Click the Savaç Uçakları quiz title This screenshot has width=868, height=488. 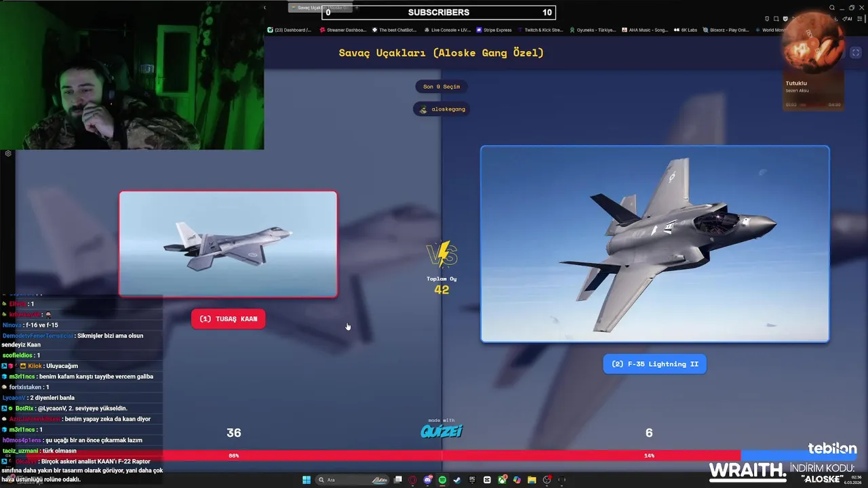click(x=441, y=53)
